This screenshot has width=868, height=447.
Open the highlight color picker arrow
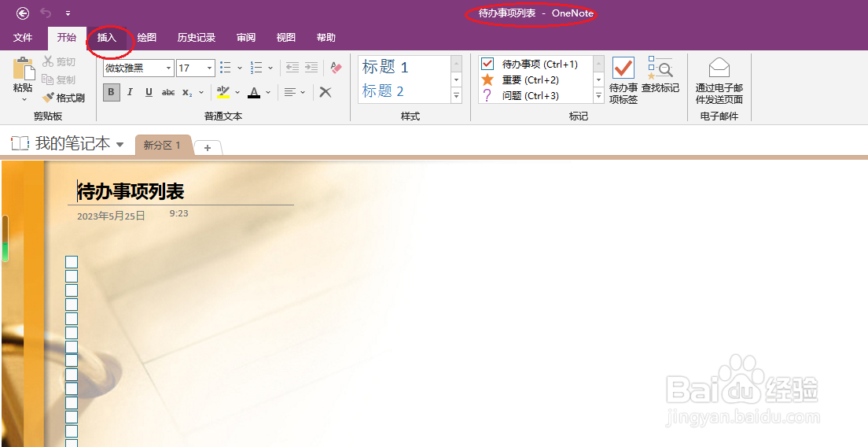[x=237, y=93]
